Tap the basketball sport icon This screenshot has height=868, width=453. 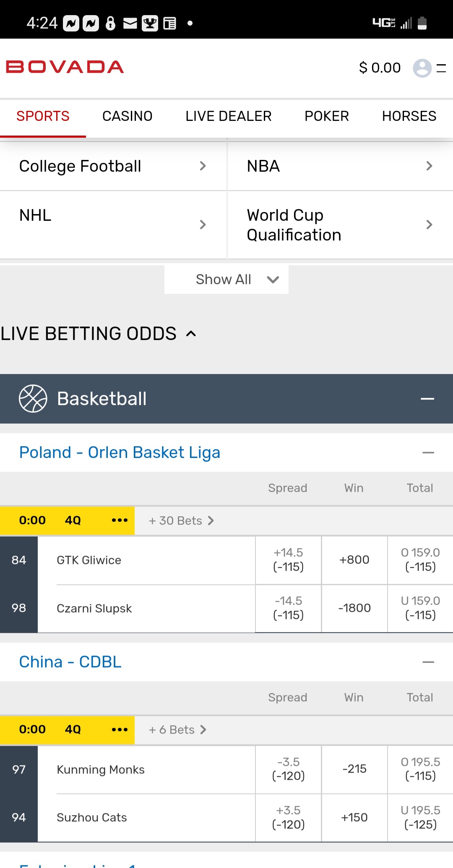(x=33, y=399)
